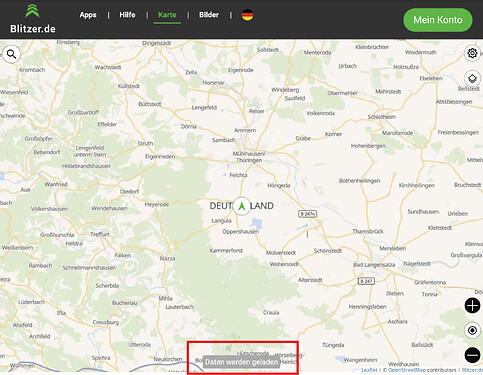Image resolution: width=483 pixels, height=375 pixels.
Task: Open the map layers selector icon
Action: 472,79
